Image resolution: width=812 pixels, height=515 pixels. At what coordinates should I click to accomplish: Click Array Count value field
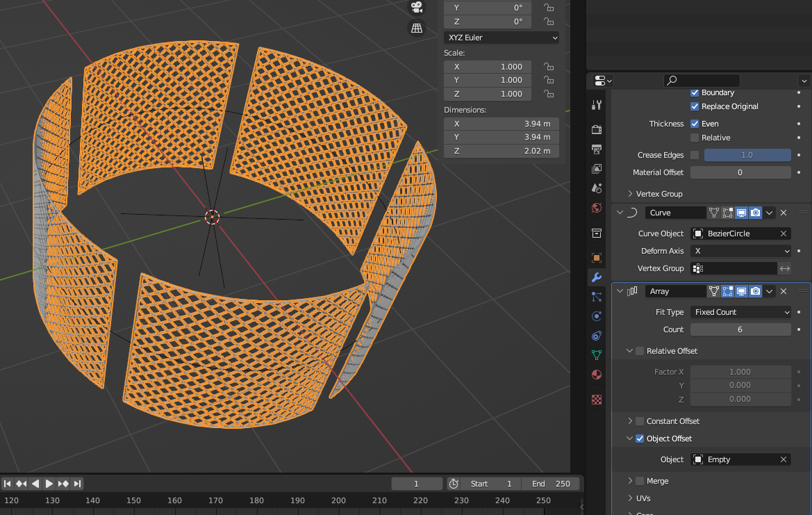(x=740, y=329)
